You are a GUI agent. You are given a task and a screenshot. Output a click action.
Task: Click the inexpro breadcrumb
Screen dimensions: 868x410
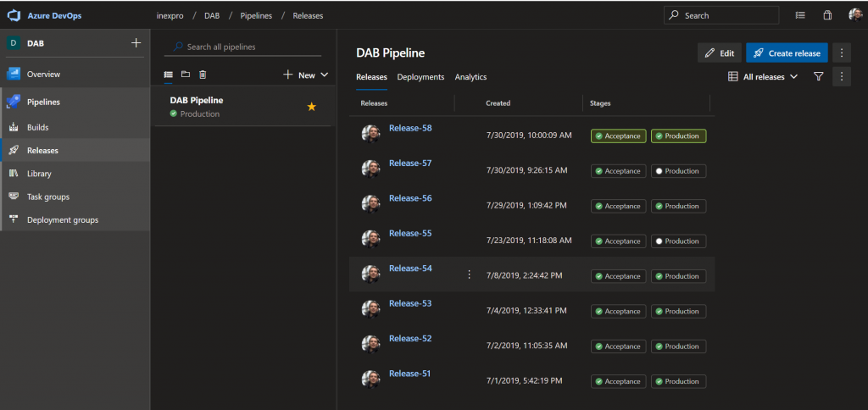click(x=170, y=15)
